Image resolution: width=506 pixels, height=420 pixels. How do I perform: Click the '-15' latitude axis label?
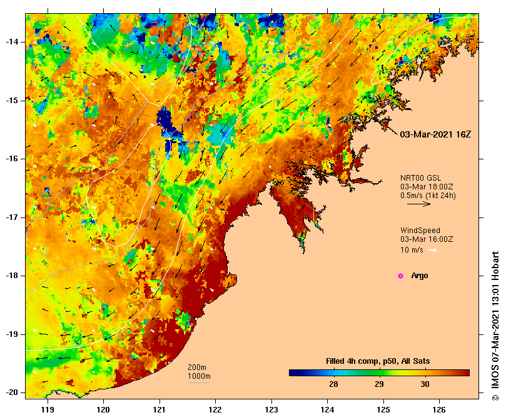point(12,101)
